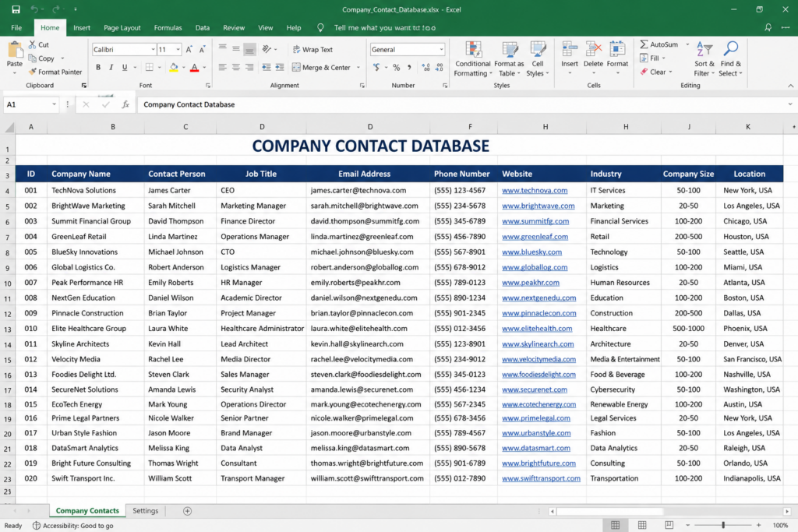Toggle Underline formatting
The height and width of the screenshot is (532, 798).
tap(124, 67)
